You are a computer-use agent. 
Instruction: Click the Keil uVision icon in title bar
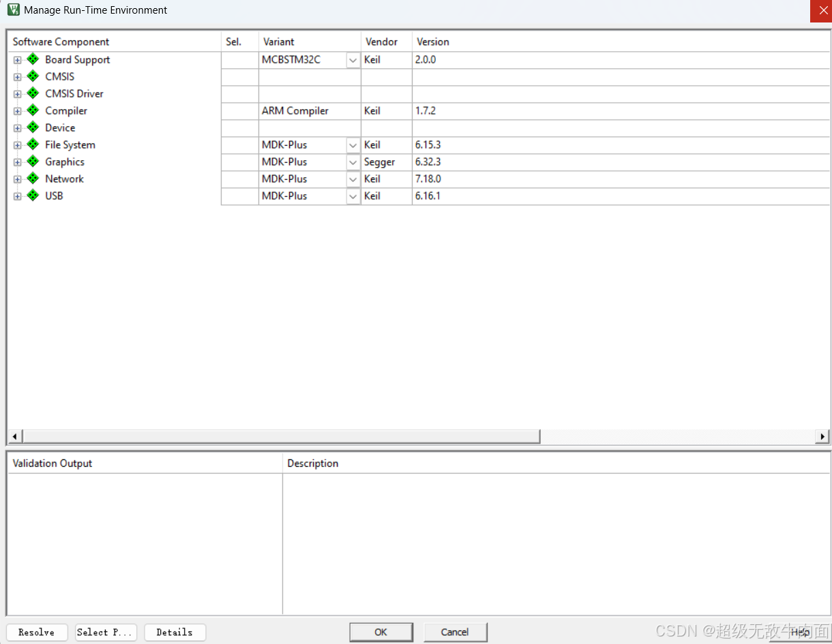click(x=13, y=10)
